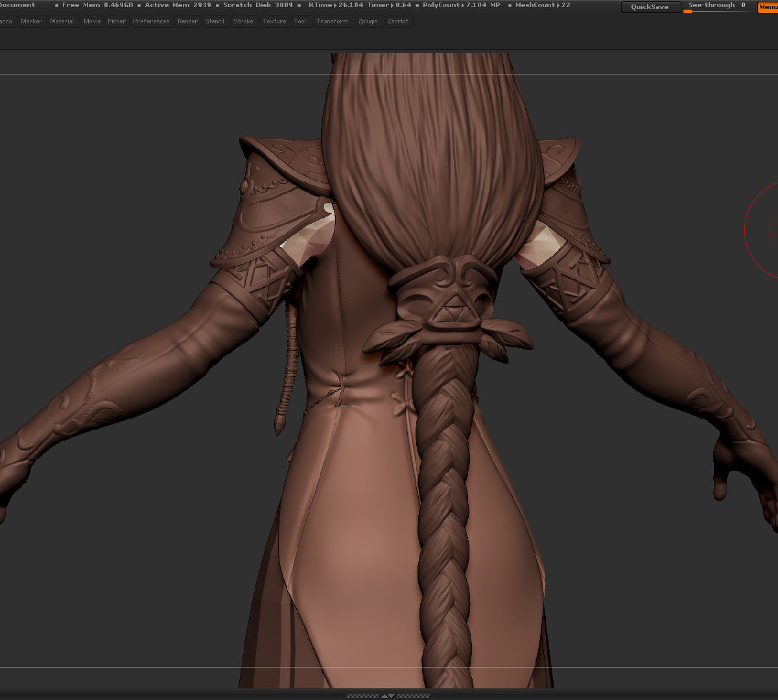Click the MeshCount 22 readout
Viewport: 778px width, 700px height.
click(x=543, y=5)
